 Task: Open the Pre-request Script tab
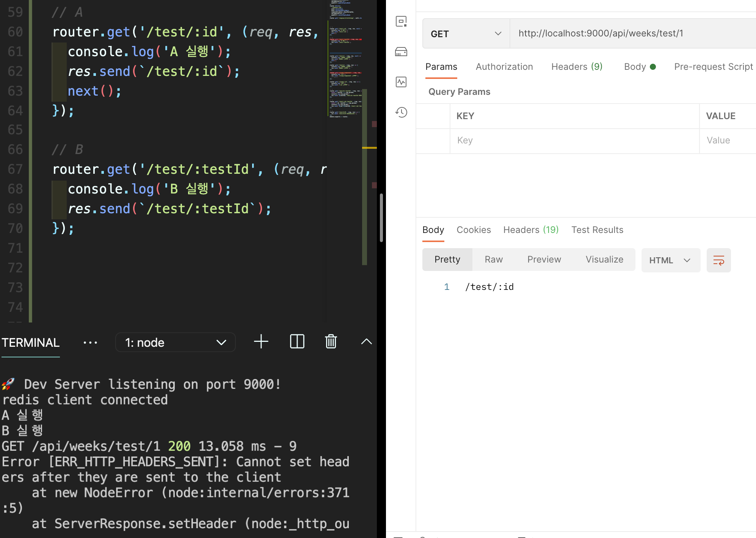[x=714, y=67]
